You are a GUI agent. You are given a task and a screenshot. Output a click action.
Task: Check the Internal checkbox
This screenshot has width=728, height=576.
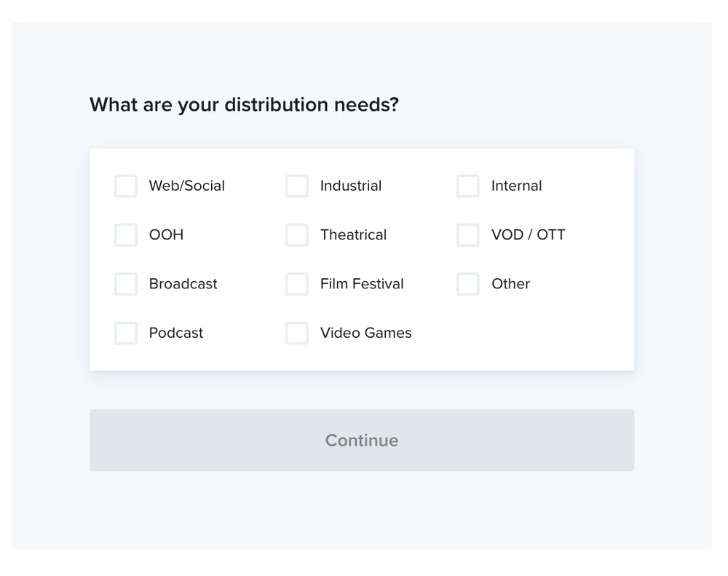468,186
